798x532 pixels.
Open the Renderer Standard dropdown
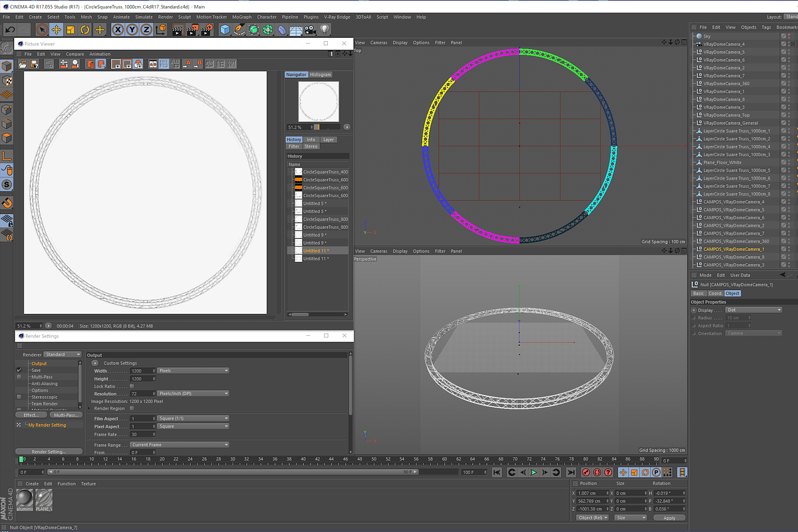click(63, 354)
